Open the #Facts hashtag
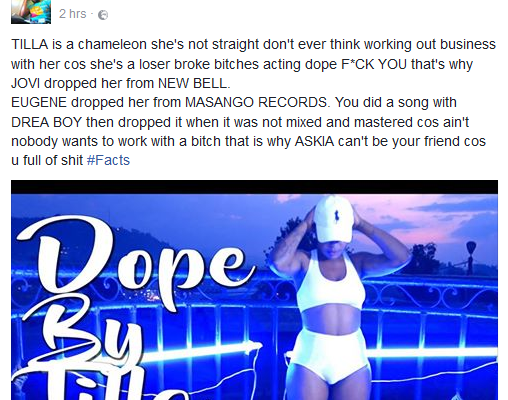The width and height of the screenshot is (508, 400). (x=108, y=160)
